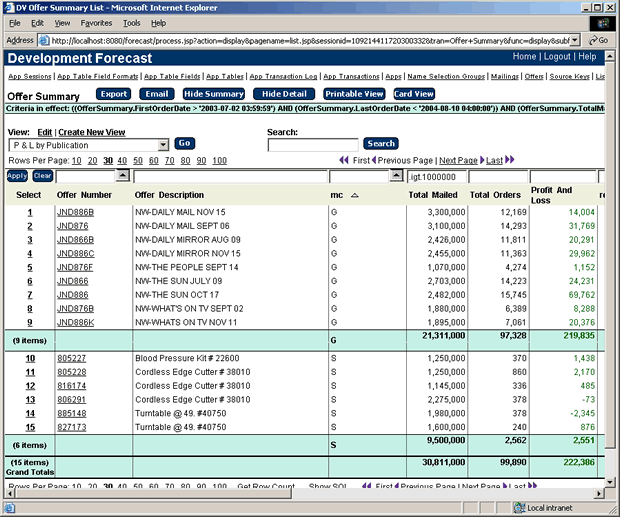
Task: Click the Go arrow icon beside address bar
Action: [x=593, y=40]
